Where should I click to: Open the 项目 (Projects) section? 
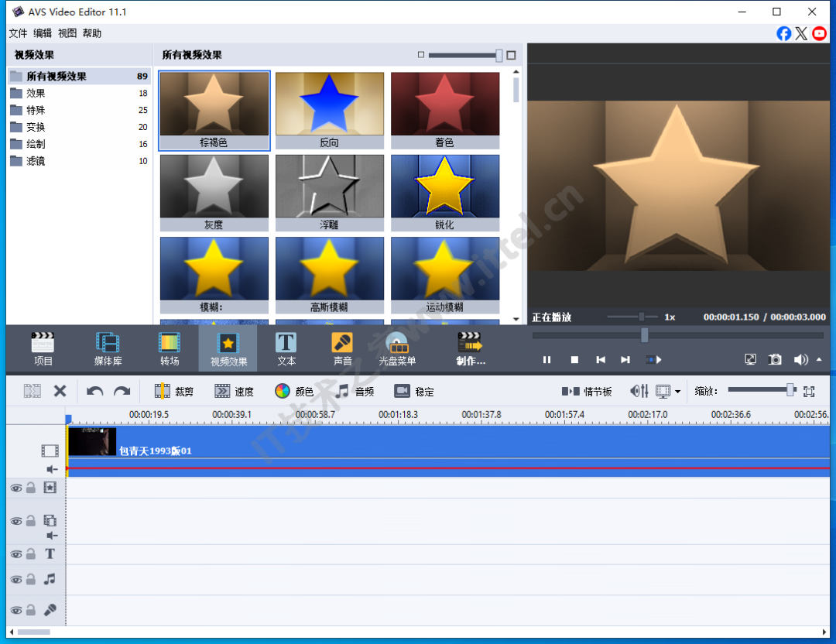pyautogui.click(x=43, y=348)
